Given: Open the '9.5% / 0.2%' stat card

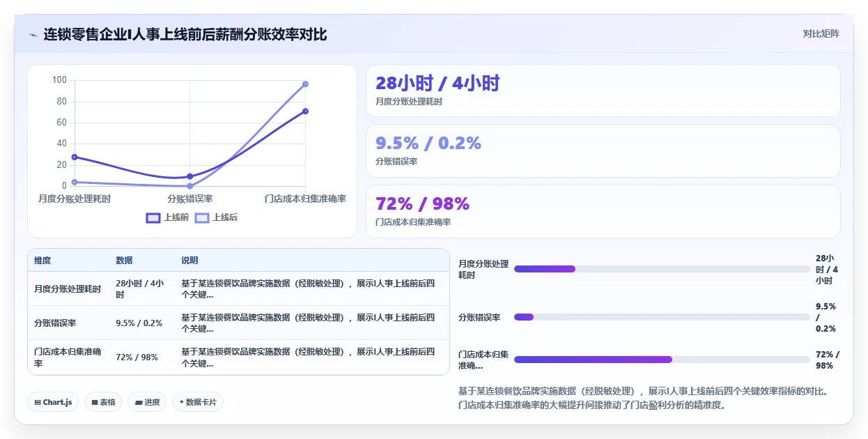Looking at the screenshot, I should [x=603, y=151].
